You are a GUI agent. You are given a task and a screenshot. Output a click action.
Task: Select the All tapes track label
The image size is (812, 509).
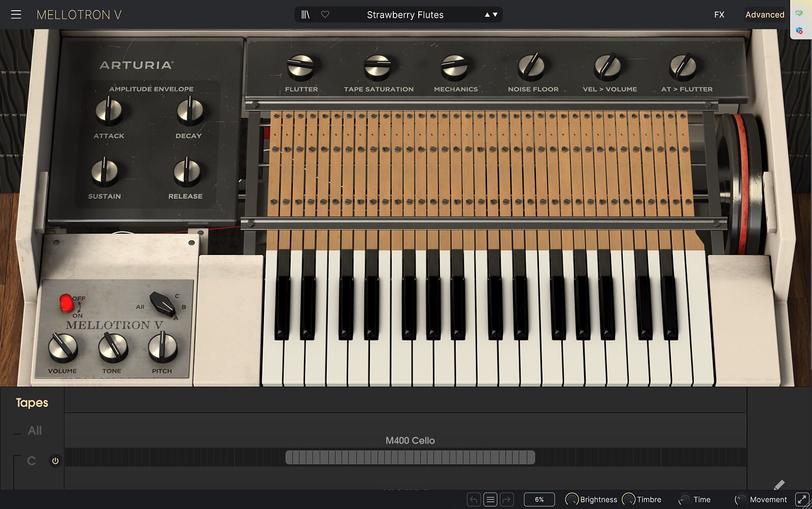(x=35, y=431)
